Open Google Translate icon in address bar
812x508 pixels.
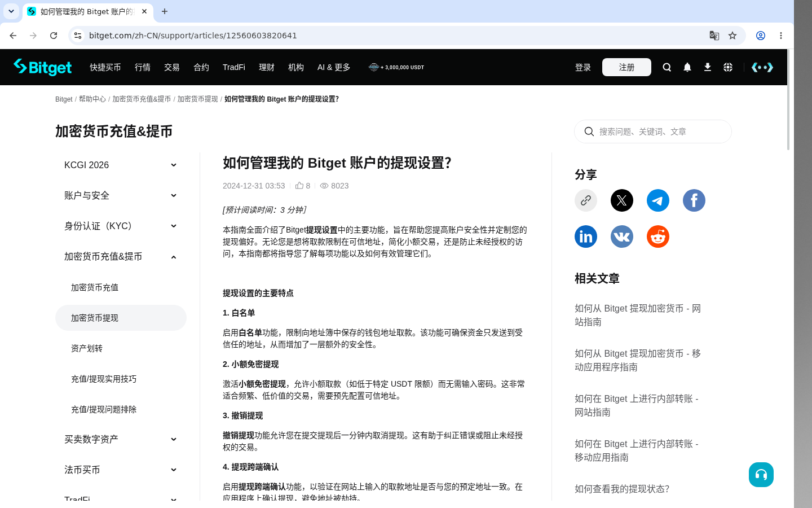tap(714, 36)
